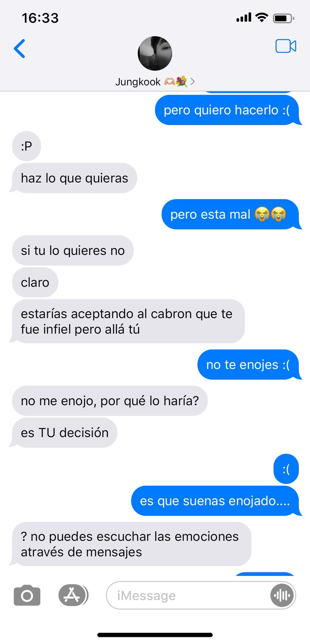Tap the "no te enojes :(" bubble
310x644 pixels.
(x=248, y=365)
